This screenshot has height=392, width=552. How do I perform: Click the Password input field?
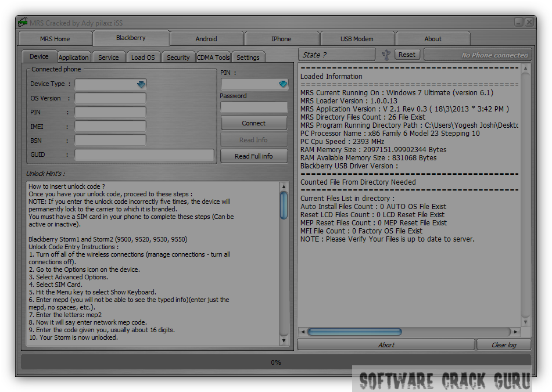click(254, 107)
